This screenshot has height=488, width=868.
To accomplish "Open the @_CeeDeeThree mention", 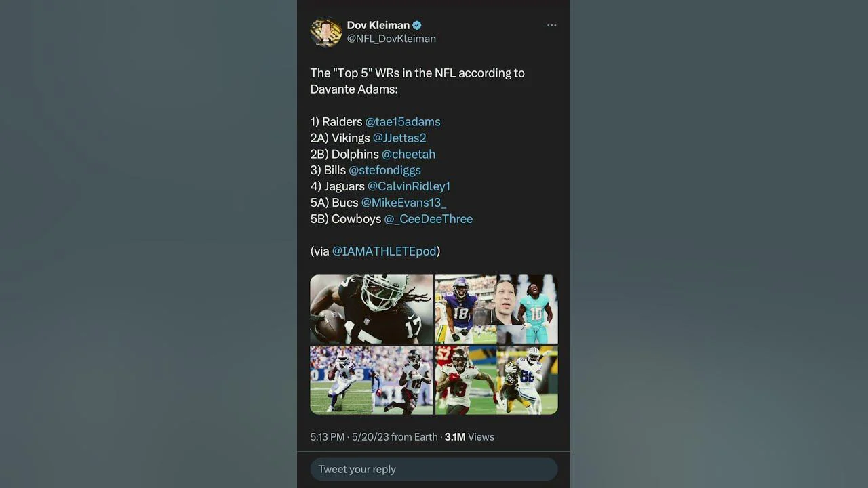I will pos(429,219).
